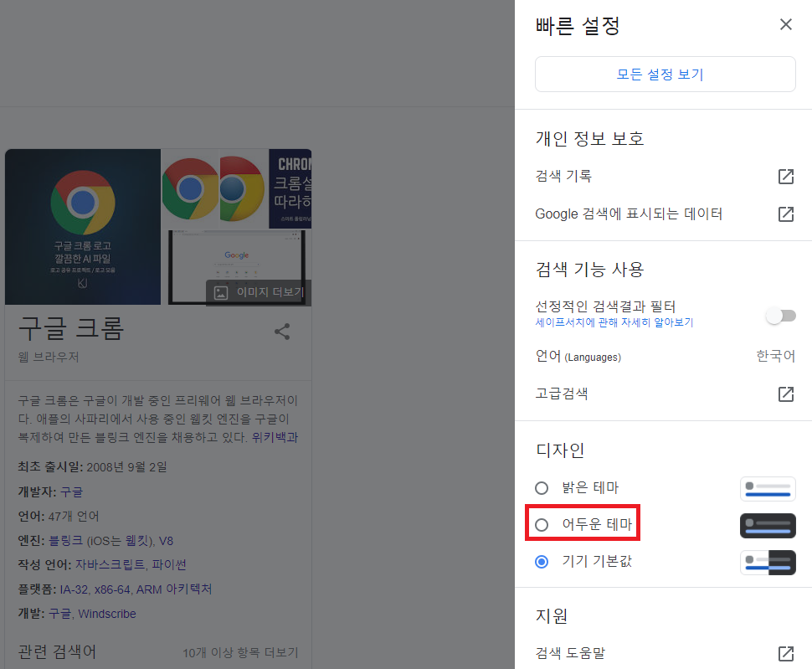Open ARM 아키텍처 platform link

click(x=174, y=589)
